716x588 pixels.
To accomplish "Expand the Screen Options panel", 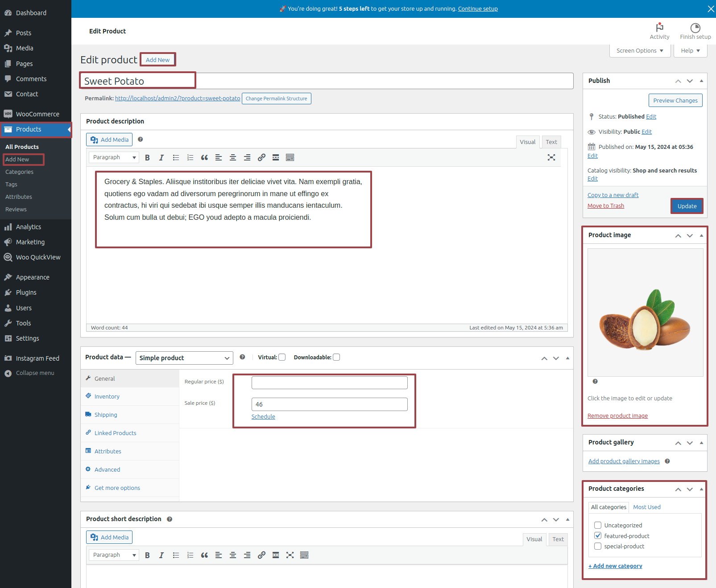I will 640,51.
